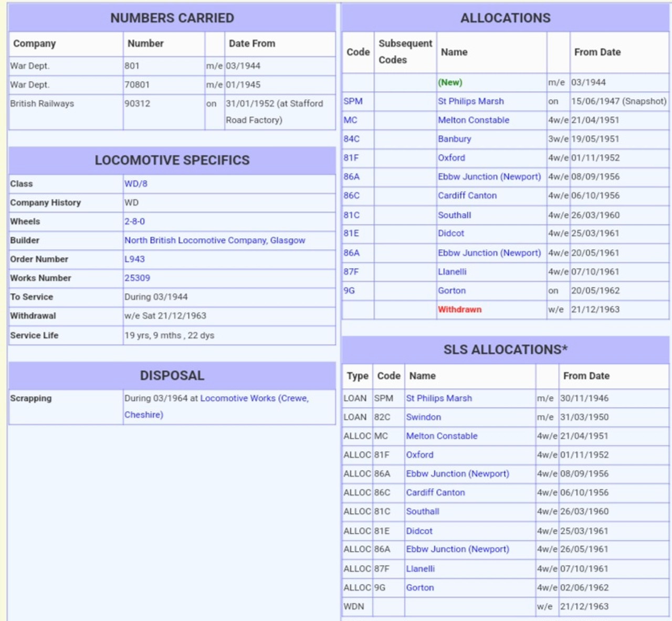Screen dimensions: 672x621
Task: Select withdrawal date w/e Sat 21/12/1963
Action: pos(165,316)
